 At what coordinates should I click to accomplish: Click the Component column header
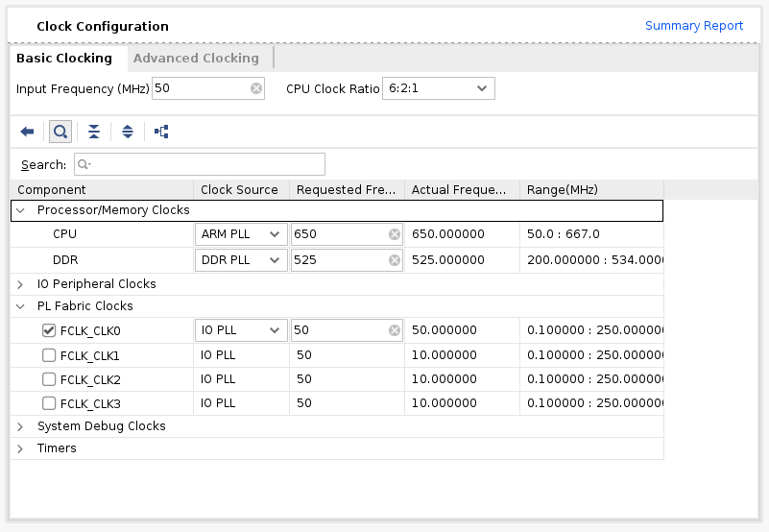102,189
